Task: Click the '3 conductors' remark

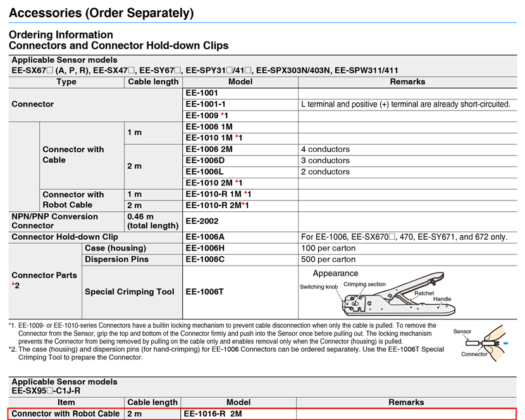Action: [x=325, y=161]
